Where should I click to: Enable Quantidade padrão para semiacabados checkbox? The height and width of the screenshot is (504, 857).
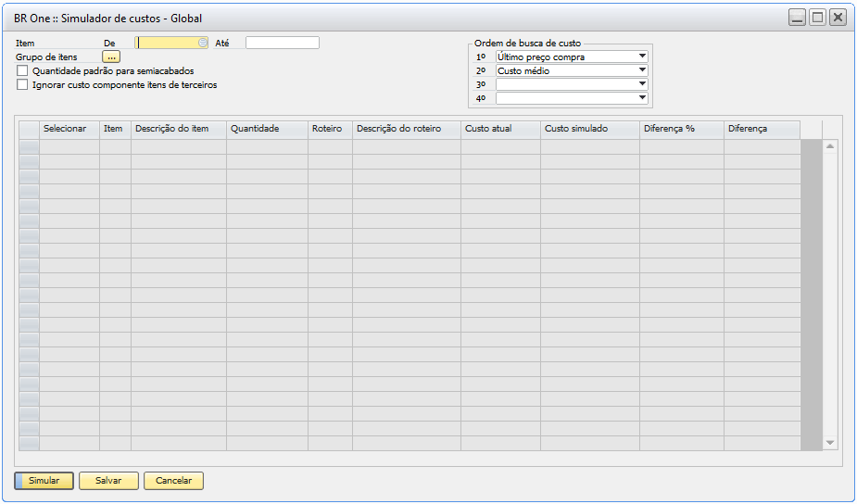click(x=22, y=70)
